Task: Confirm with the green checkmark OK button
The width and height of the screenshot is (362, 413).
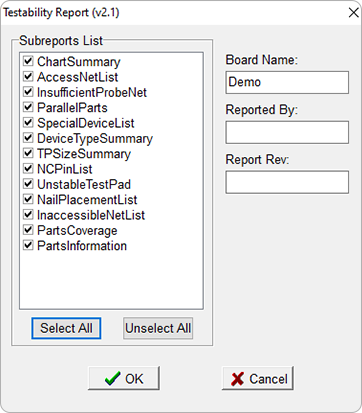Action: click(124, 378)
